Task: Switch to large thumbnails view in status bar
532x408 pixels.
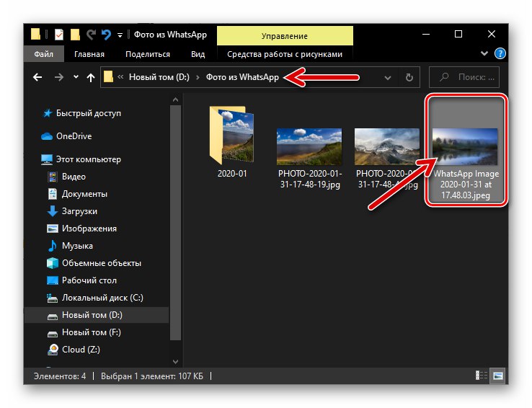Action: (x=497, y=376)
